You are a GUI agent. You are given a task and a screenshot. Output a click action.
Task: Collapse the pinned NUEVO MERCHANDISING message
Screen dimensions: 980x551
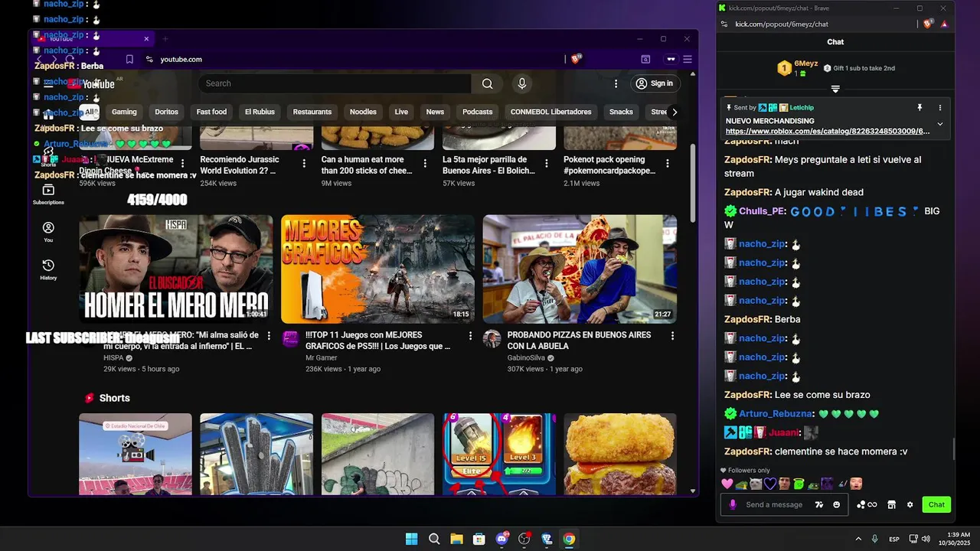(939, 124)
